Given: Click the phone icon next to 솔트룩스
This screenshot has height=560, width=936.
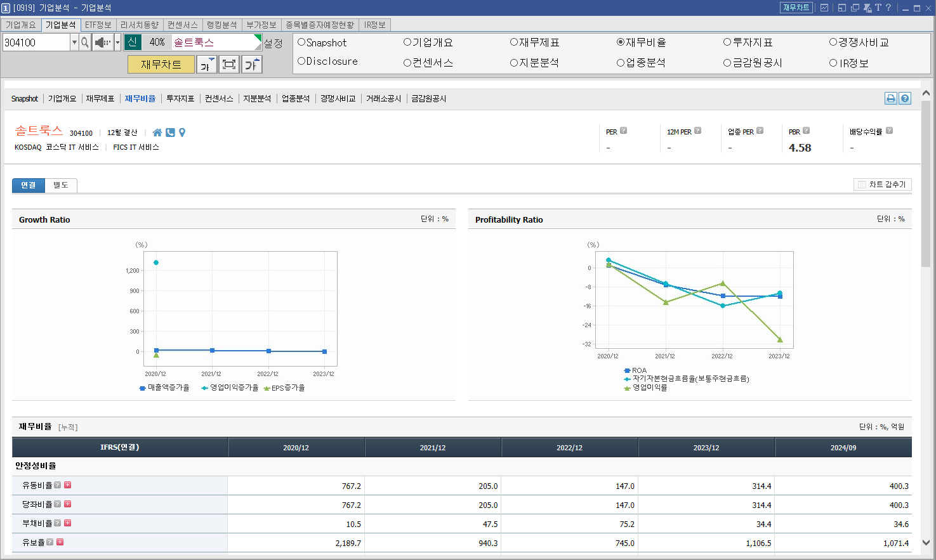Looking at the screenshot, I should click(x=170, y=133).
